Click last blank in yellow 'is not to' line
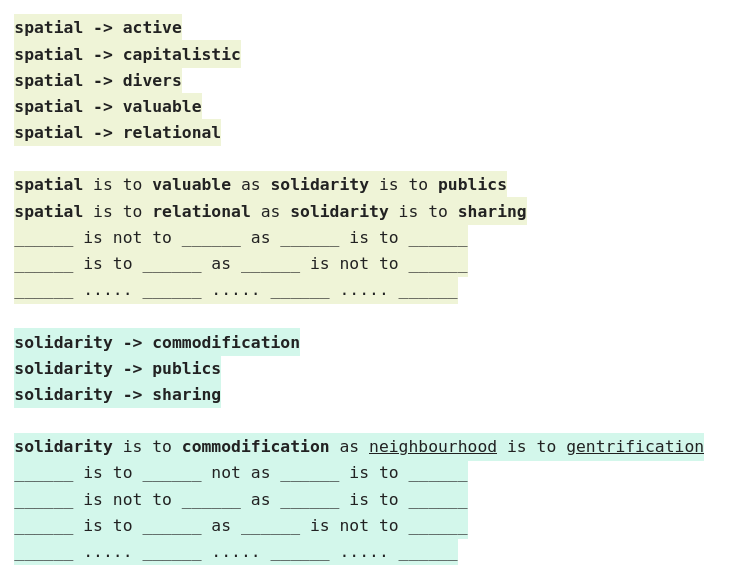 (x=438, y=237)
